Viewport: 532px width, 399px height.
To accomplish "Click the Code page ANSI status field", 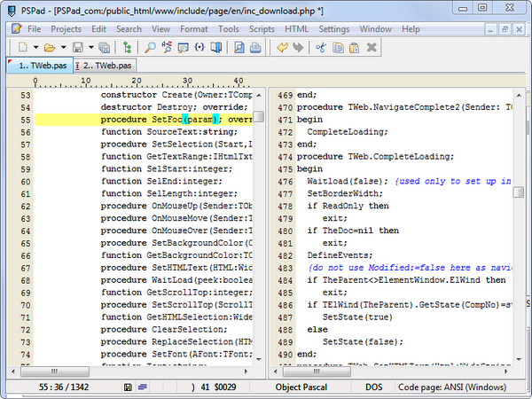I will pyautogui.click(x=452, y=387).
